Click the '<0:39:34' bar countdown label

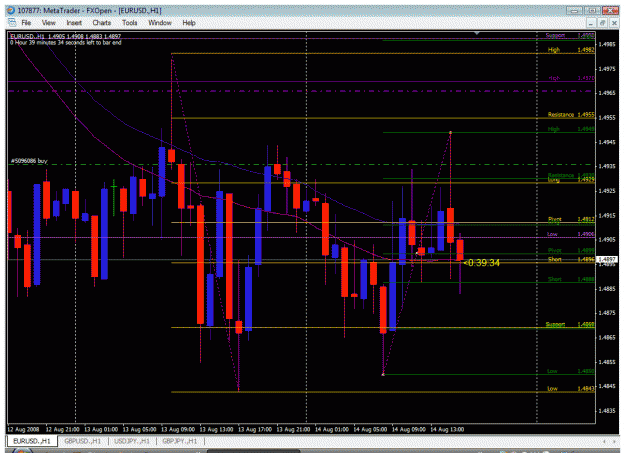(x=482, y=262)
